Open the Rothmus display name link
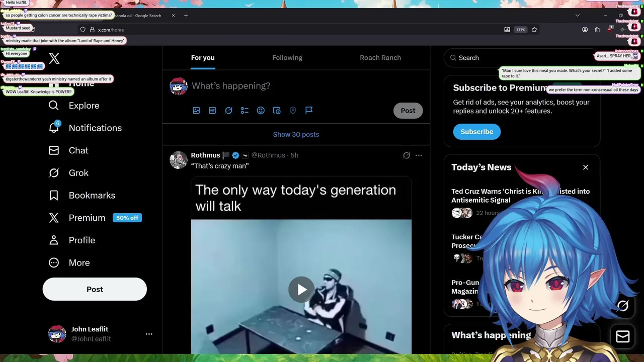 [x=205, y=155]
